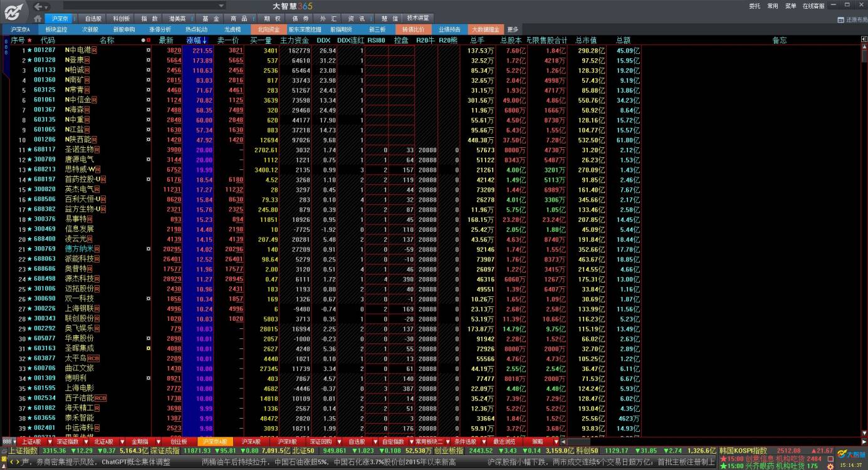Screen dimensions: 868x470
Task: Toggle favorite star for 688213 思特威
Action: pyautogui.click(x=29, y=169)
